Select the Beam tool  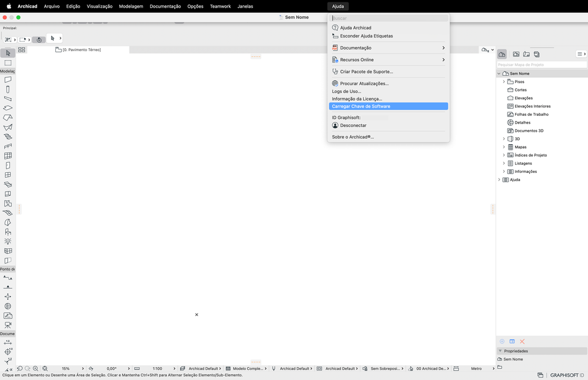[8, 99]
